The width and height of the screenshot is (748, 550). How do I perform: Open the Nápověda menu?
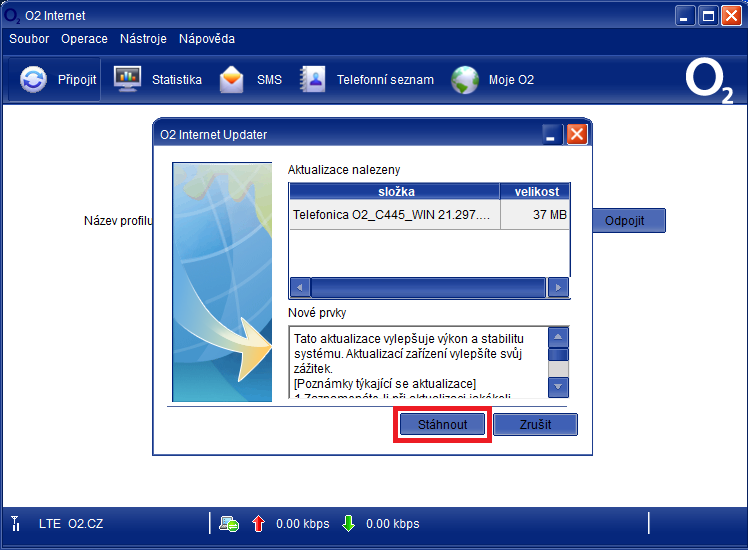(207, 39)
